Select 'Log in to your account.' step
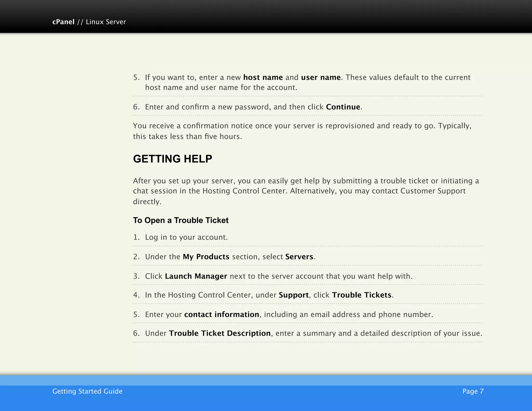This screenshot has width=532, height=411. 186,237
